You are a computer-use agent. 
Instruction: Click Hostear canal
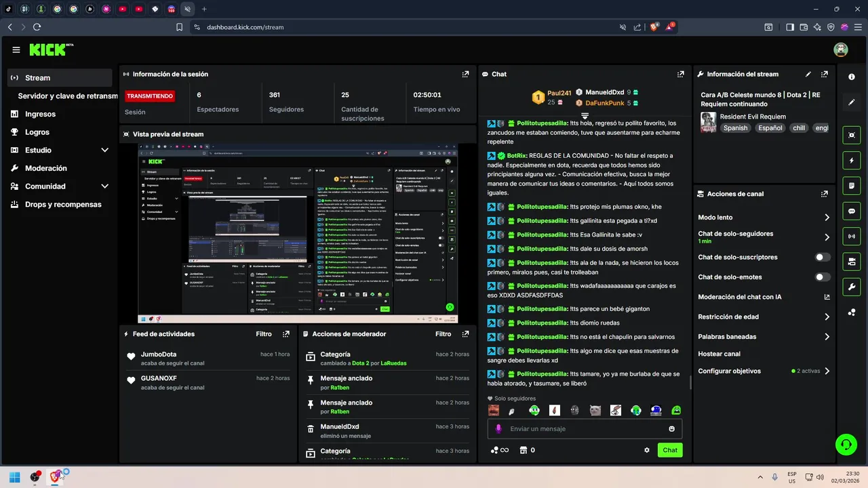point(719,354)
